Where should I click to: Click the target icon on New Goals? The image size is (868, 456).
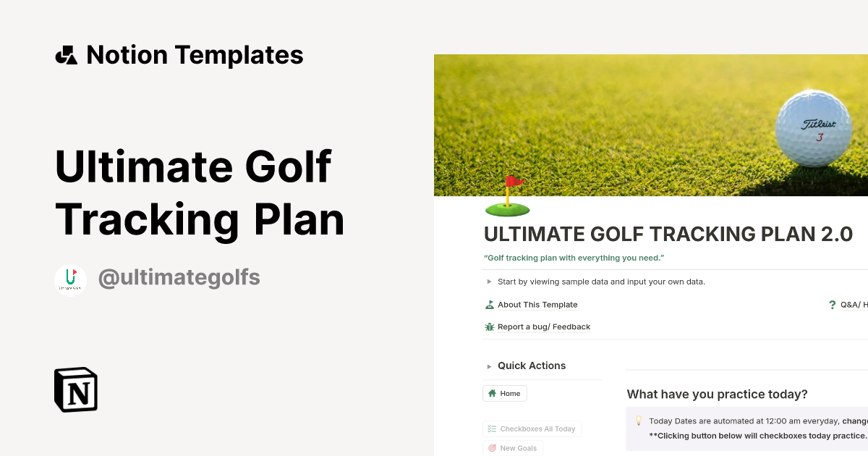point(491,448)
